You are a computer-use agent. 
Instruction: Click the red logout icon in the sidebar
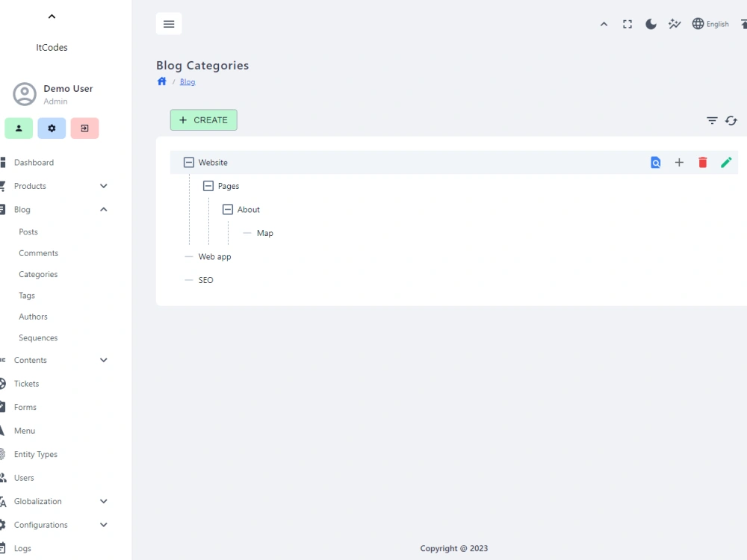click(84, 128)
